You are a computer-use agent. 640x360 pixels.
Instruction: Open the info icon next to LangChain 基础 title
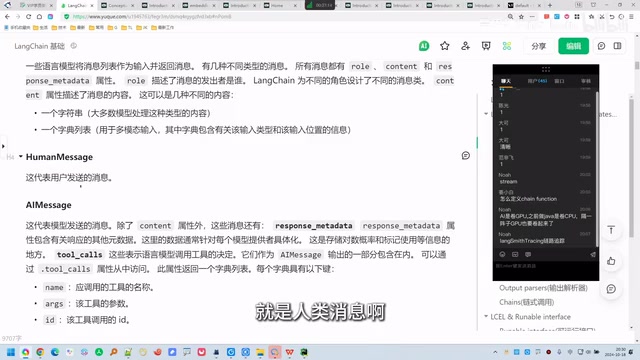point(73,46)
